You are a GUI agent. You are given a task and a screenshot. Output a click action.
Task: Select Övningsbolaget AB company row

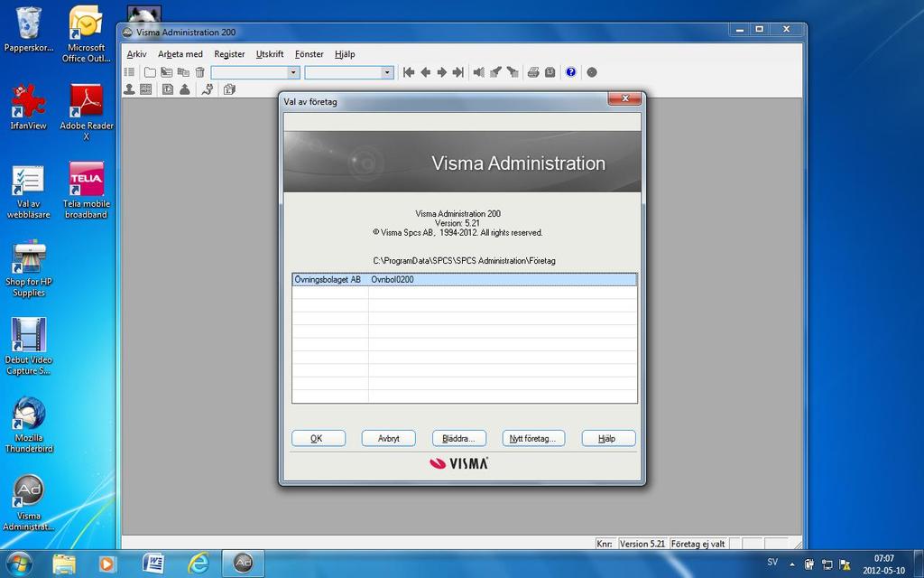[465, 280]
